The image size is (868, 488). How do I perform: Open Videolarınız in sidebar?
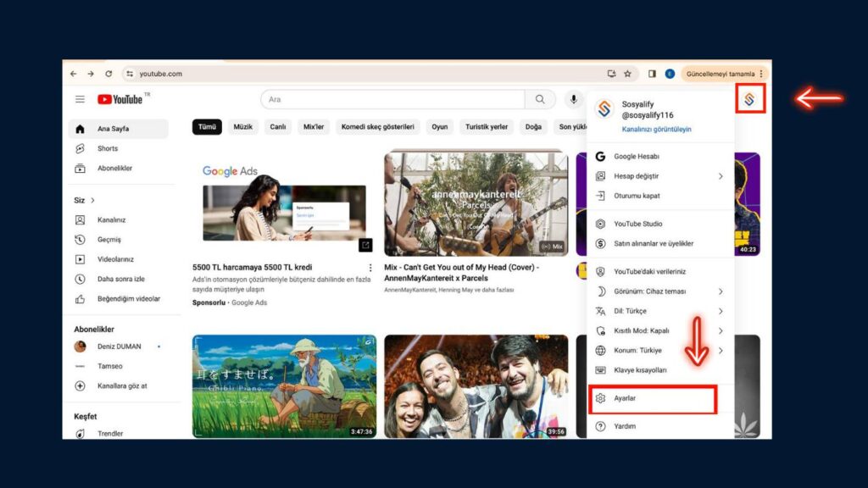[x=119, y=259]
